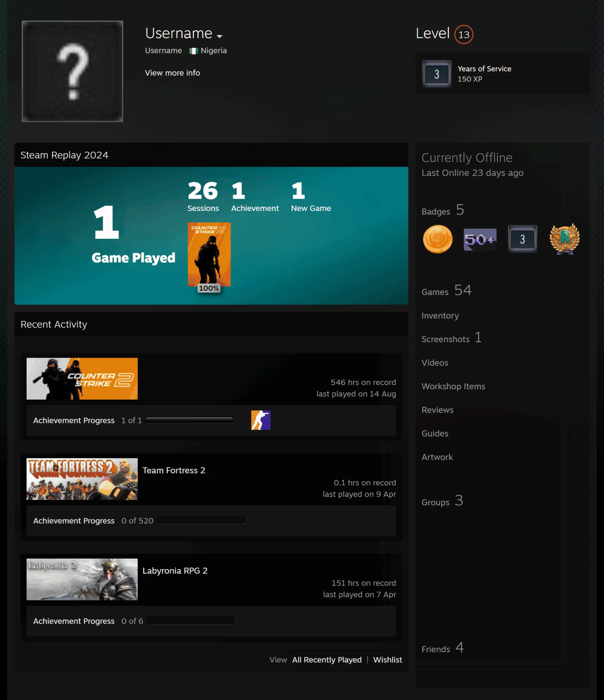Screen dimensions: 604x700
Task: Open the Wishlist link
Action: coord(388,660)
